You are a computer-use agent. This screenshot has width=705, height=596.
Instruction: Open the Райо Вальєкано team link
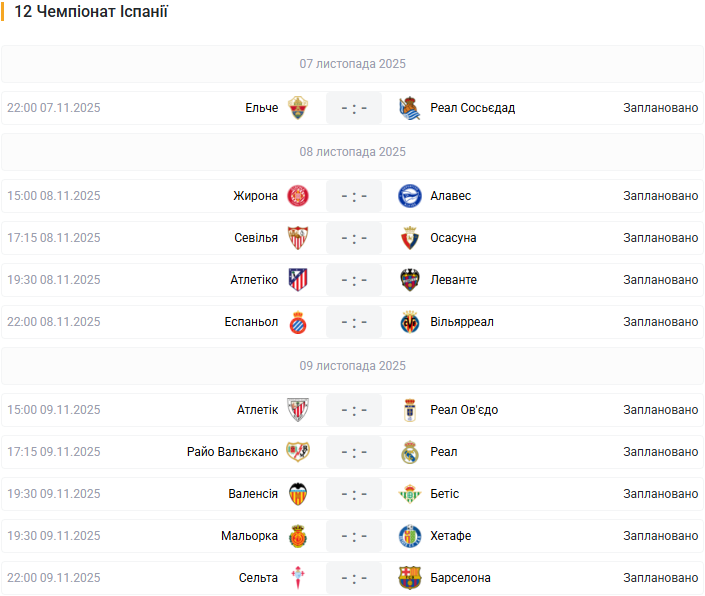pos(233,452)
